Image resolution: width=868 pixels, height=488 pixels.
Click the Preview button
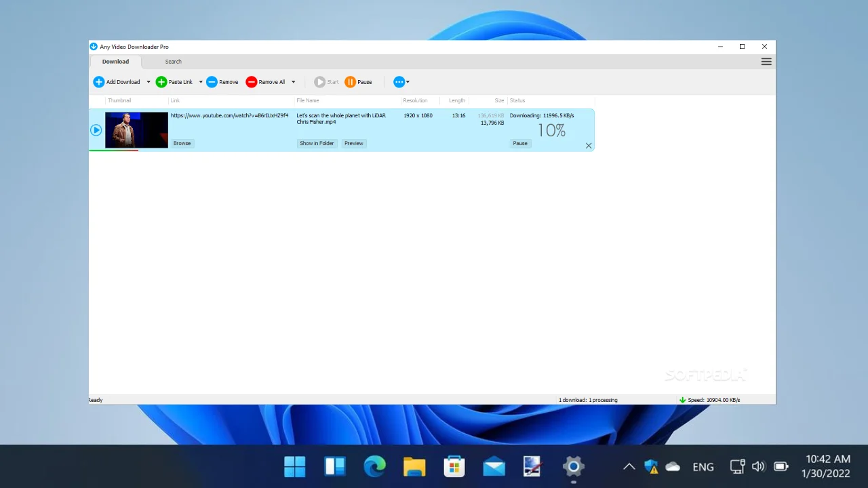pos(354,143)
